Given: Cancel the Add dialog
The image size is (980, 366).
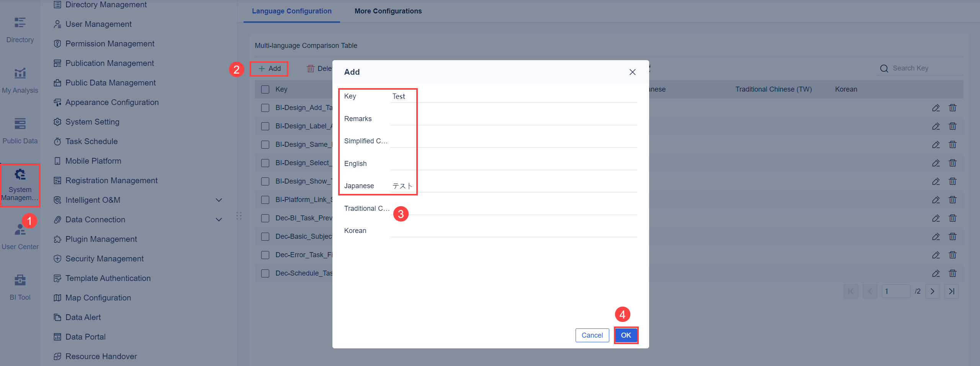Looking at the screenshot, I should click(592, 335).
